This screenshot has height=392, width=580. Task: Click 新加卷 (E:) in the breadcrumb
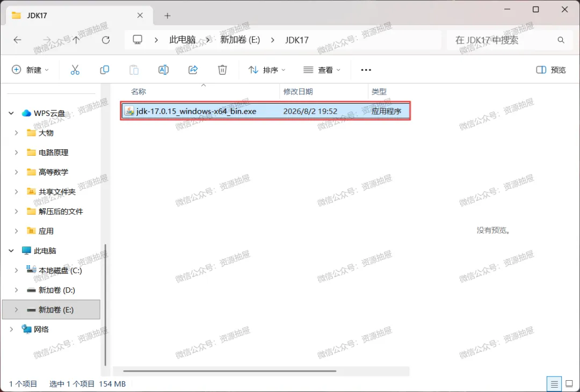(x=240, y=40)
